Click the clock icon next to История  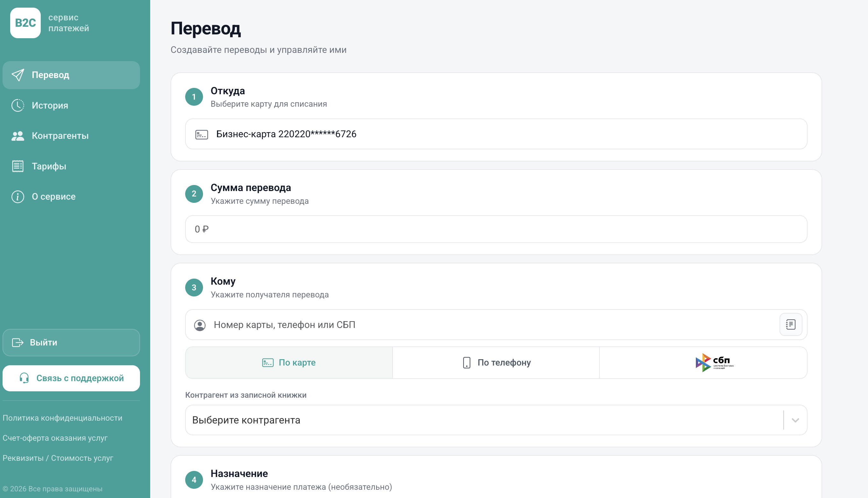[18, 105]
